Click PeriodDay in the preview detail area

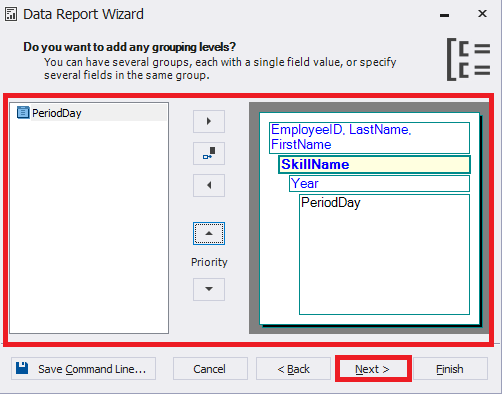[331, 203]
